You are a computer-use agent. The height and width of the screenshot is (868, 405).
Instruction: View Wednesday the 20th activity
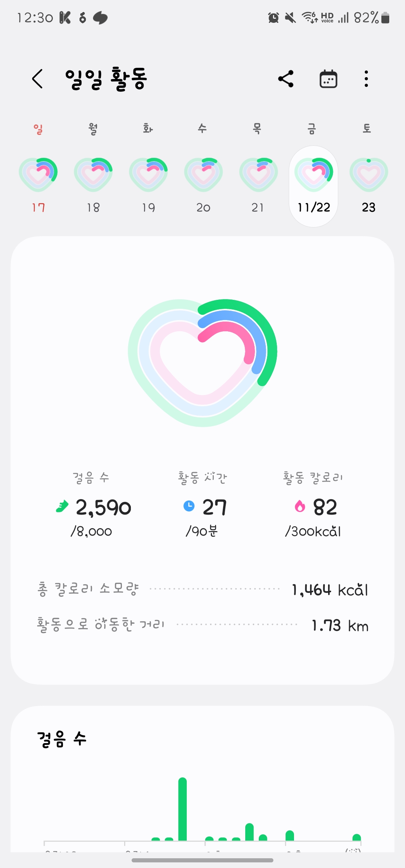coord(203,175)
